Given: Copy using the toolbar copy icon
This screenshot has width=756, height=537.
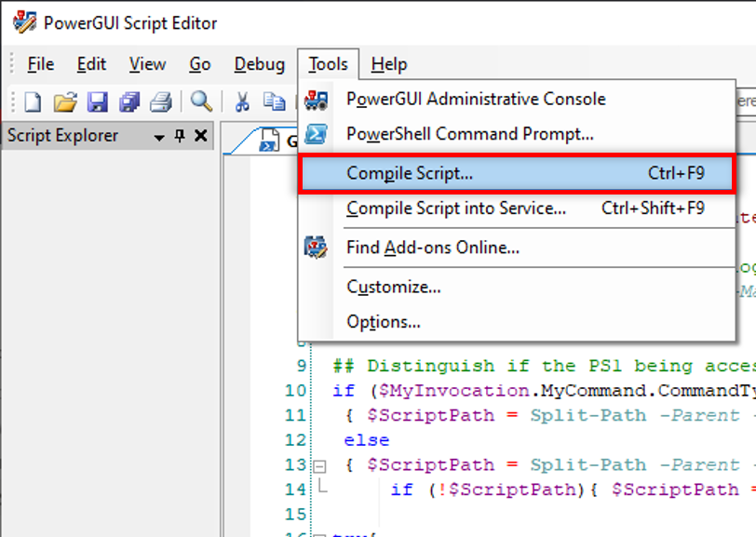Looking at the screenshot, I should coord(275,101).
